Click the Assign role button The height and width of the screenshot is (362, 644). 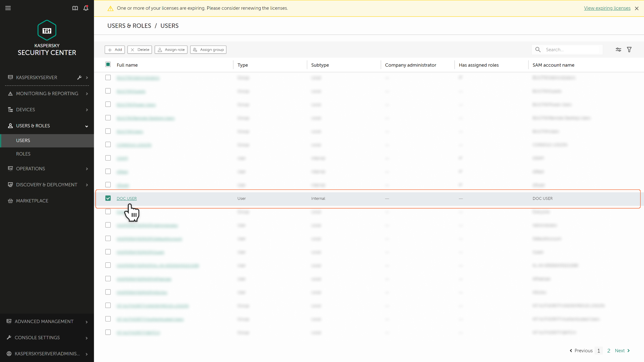(171, 50)
